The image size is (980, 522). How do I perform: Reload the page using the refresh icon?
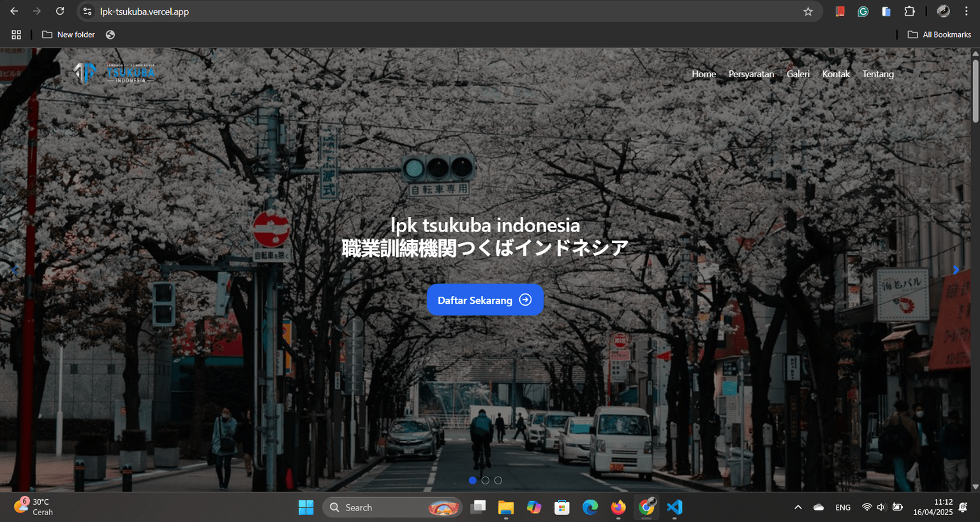(x=59, y=11)
